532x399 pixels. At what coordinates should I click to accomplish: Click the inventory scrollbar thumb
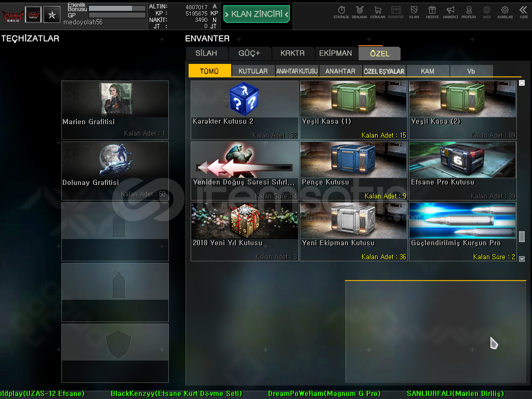[x=522, y=236]
